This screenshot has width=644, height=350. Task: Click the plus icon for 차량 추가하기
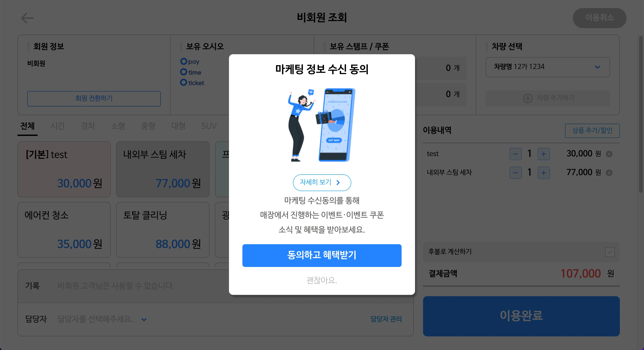[528, 98]
